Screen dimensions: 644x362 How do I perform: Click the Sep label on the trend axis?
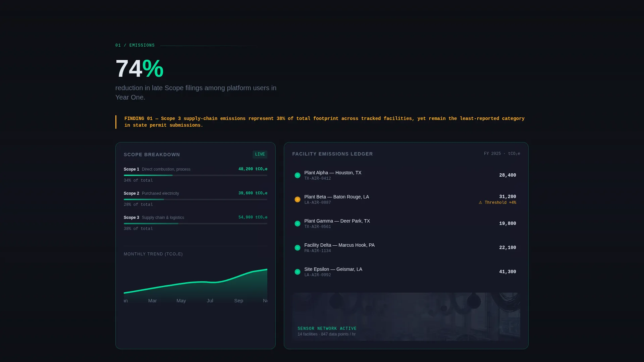(x=238, y=301)
